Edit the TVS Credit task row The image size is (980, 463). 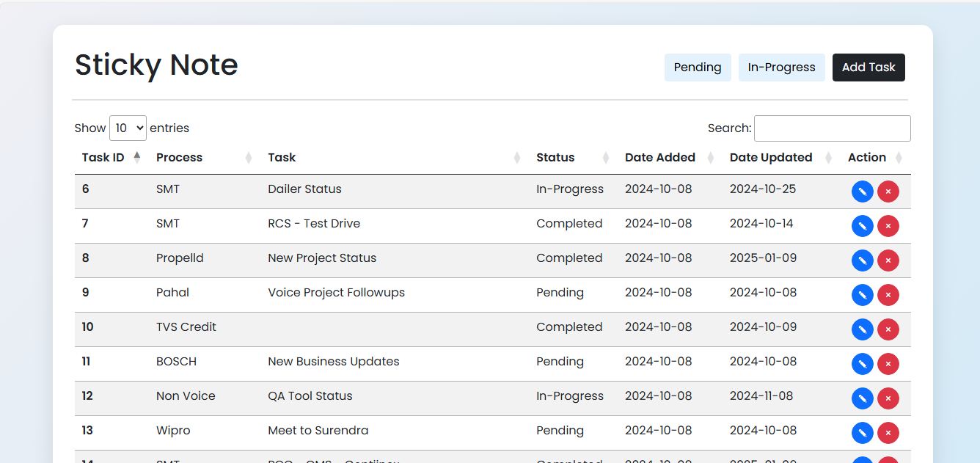[x=862, y=329]
